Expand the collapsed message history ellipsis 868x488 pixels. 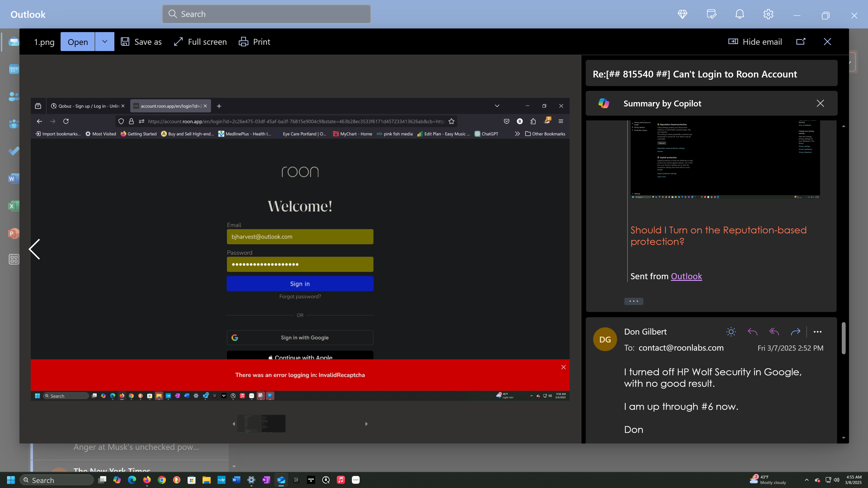633,301
